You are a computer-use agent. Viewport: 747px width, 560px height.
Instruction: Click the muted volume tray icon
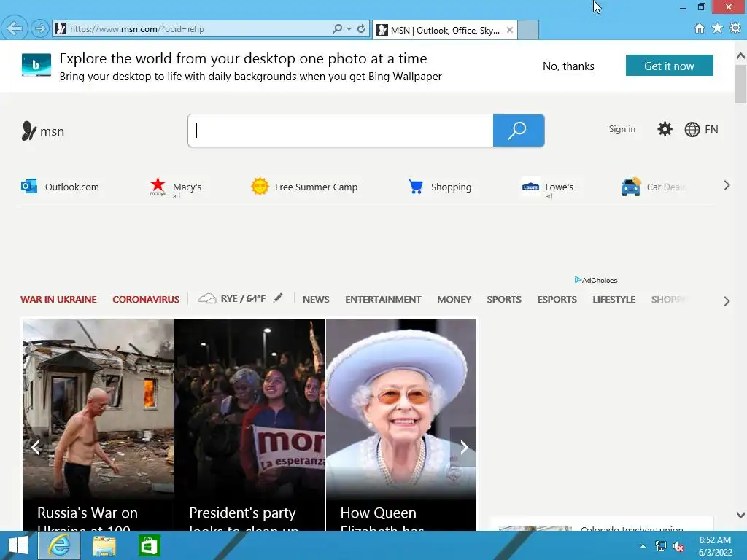[x=678, y=547]
